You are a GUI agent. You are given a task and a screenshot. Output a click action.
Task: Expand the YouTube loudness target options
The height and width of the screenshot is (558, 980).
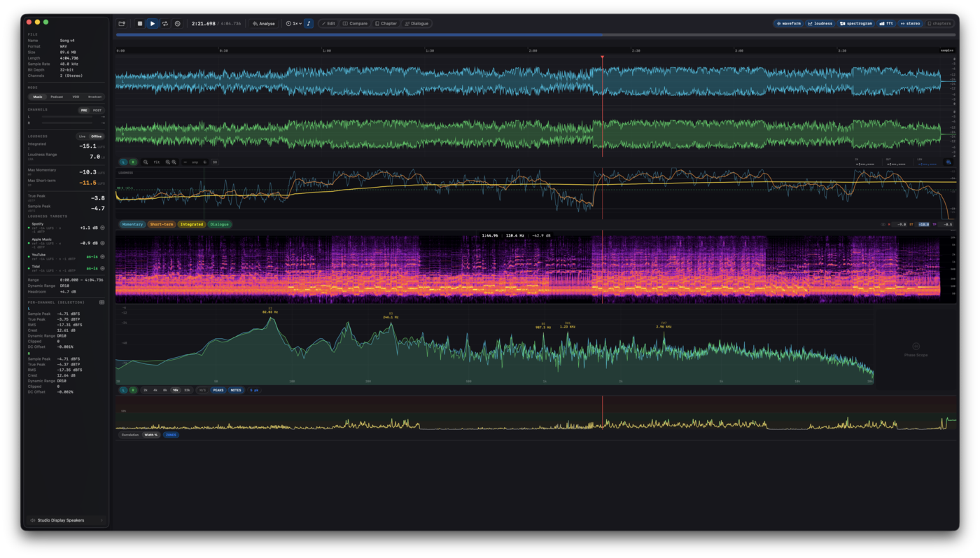pos(102,256)
